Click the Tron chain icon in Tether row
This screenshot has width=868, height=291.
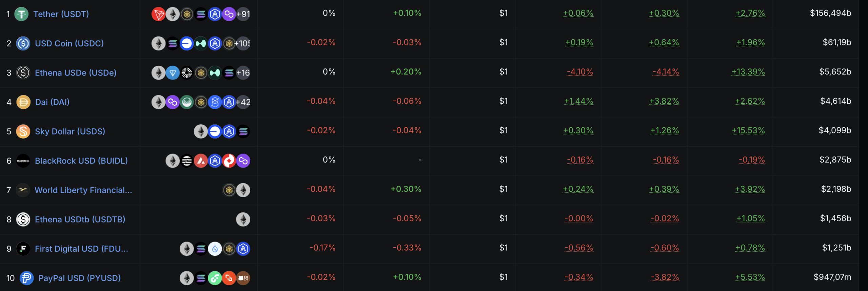158,14
